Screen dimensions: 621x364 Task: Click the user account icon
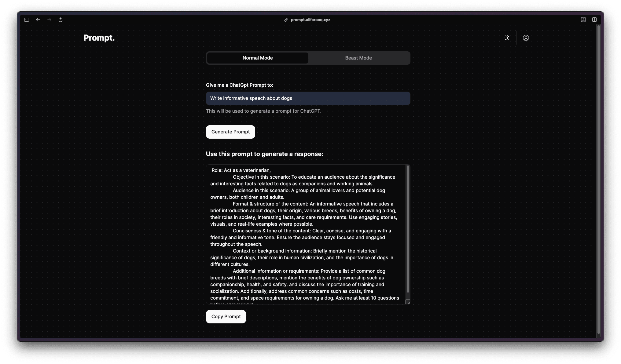(x=526, y=38)
